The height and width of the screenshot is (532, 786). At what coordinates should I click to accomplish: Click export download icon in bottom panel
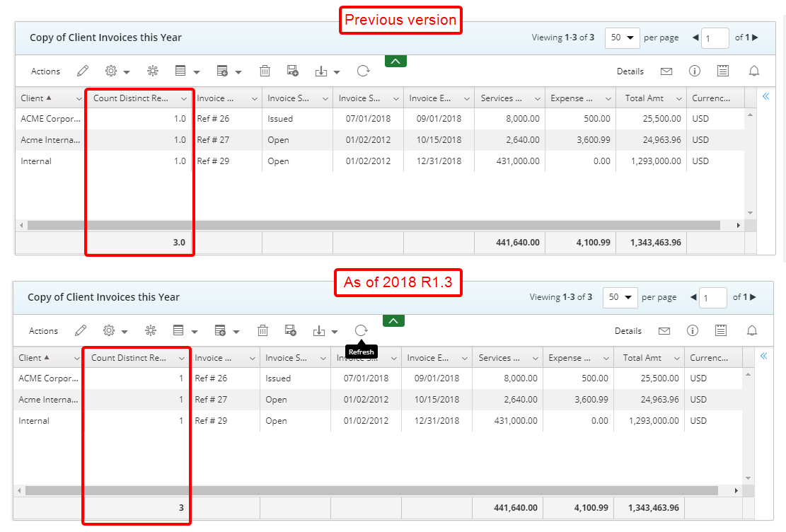(319, 331)
